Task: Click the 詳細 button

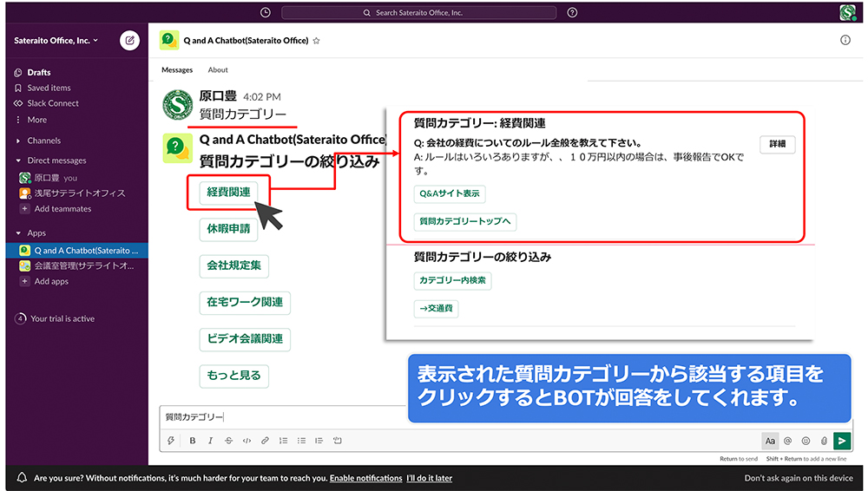Action: coord(777,144)
